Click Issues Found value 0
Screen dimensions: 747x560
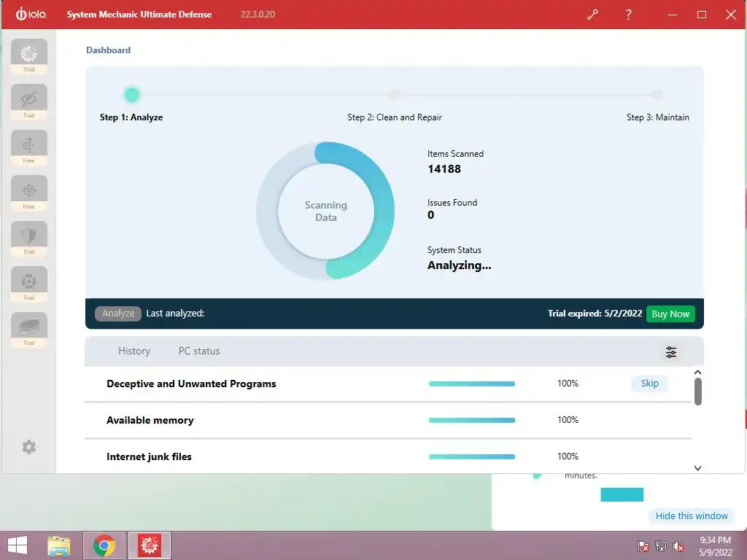click(x=430, y=215)
